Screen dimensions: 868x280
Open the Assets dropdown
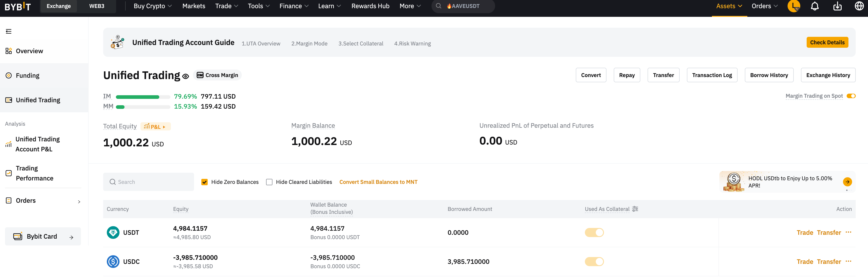[729, 6]
